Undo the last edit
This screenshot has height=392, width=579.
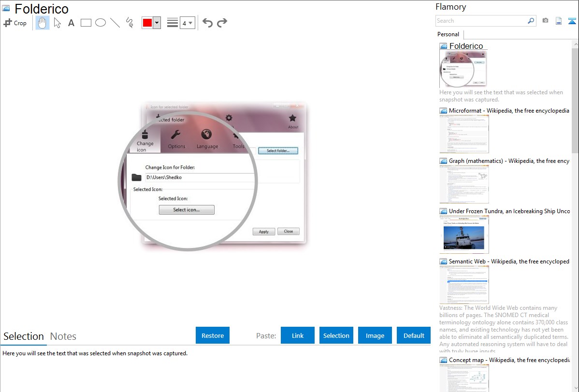tap(207, 23)
